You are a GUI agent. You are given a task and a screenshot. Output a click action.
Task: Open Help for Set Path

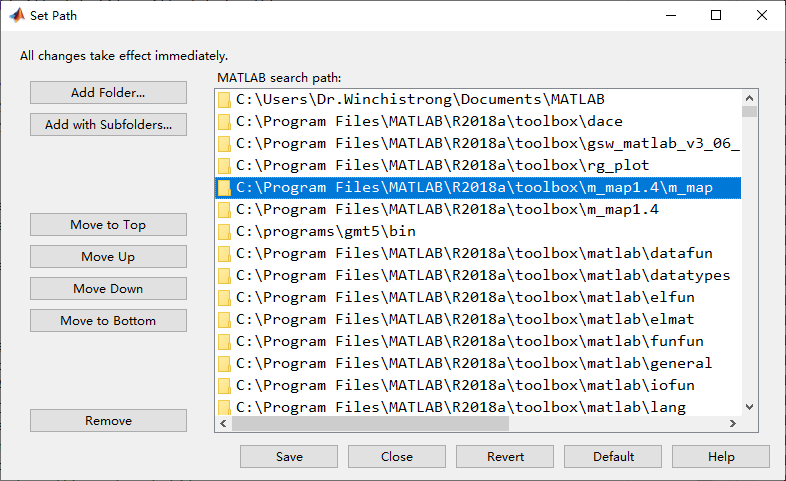pyautogui.click(x=721, y=457)
